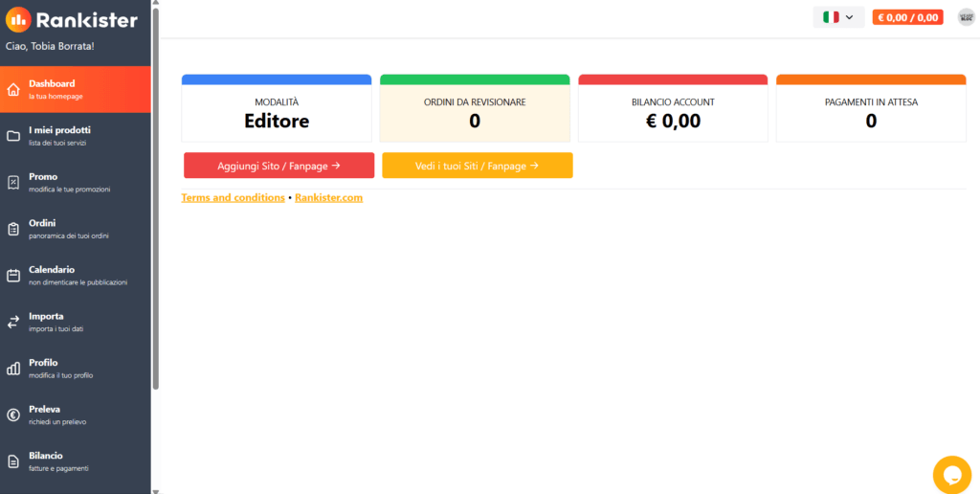
Task: Open the Terms and conditions link
Action: [234, 197]
